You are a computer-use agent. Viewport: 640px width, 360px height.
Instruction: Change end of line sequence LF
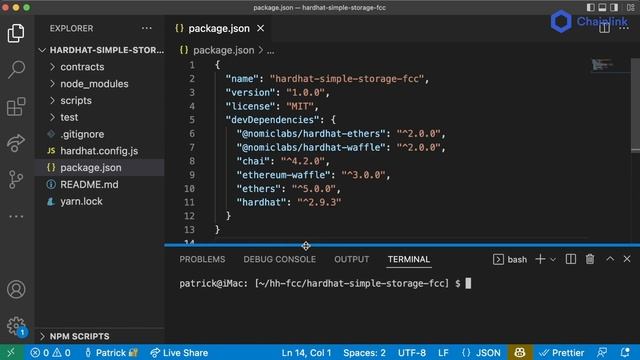click(443, 353)
